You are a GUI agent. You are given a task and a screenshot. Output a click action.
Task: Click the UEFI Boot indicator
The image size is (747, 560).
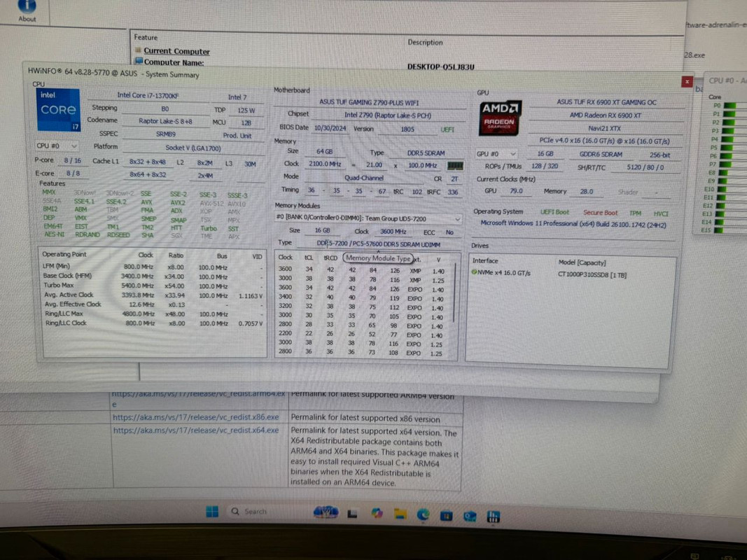pyautogui.click(x=554, y=212)
